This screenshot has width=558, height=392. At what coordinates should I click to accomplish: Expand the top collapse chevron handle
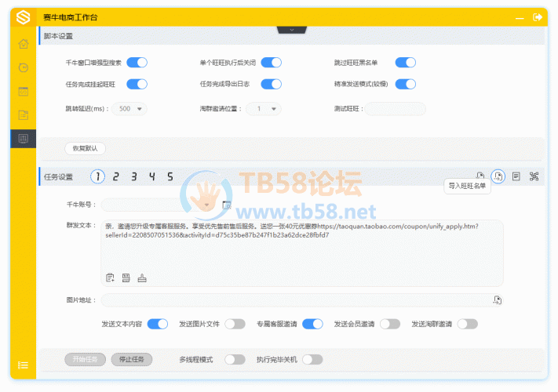[292, 30]
